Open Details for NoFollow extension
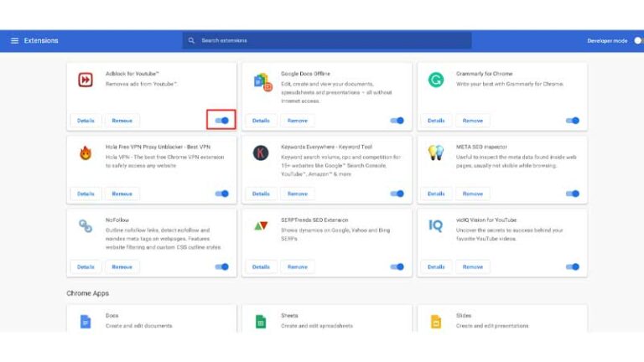The image size is (644, 362). click(86, 266)
